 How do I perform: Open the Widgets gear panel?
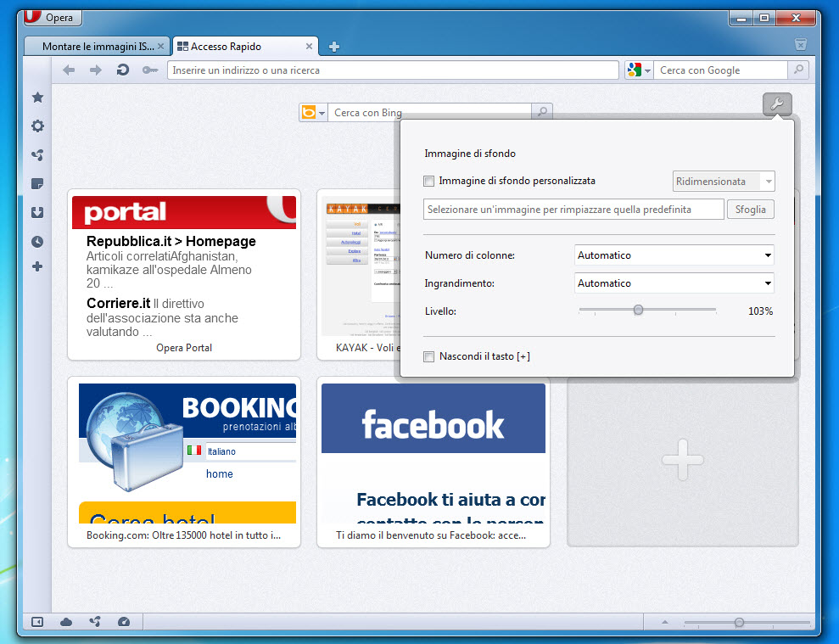[37, 126]
